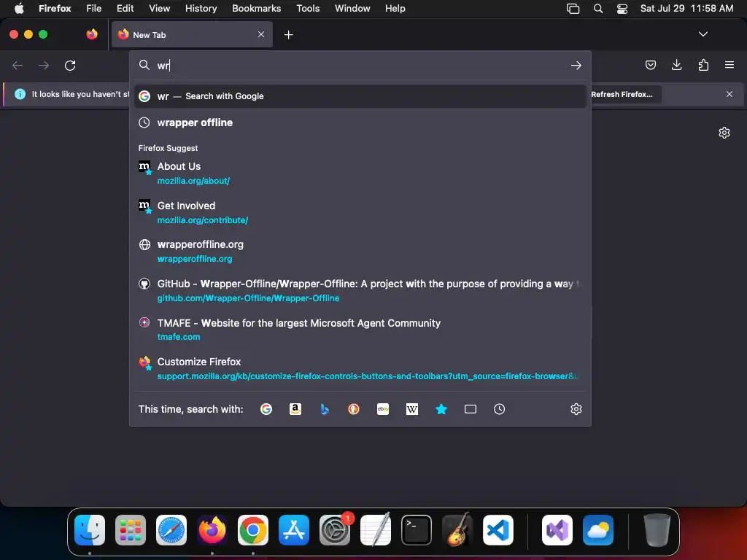The width and height of the screenshot is (747, 560).
Task: Open Terminal from the Dock
Action: coord(417,530)
